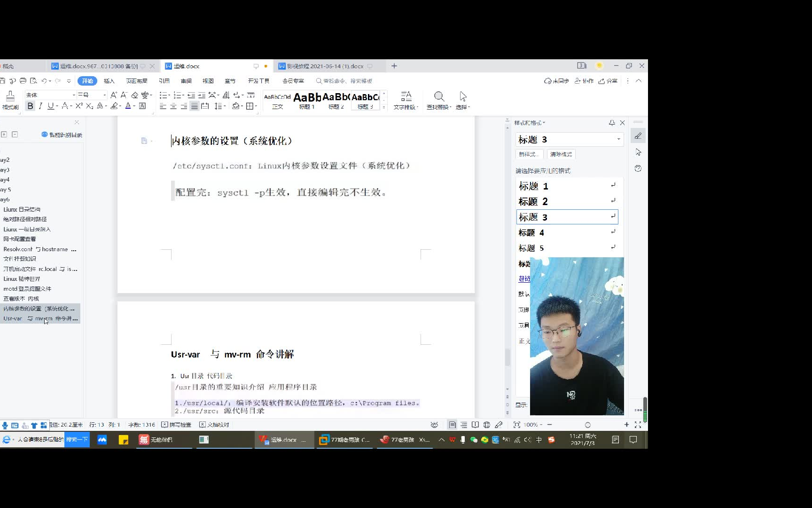Click the 清除格式 button
The image size is (812, 508).
click(x=561, y=154)
